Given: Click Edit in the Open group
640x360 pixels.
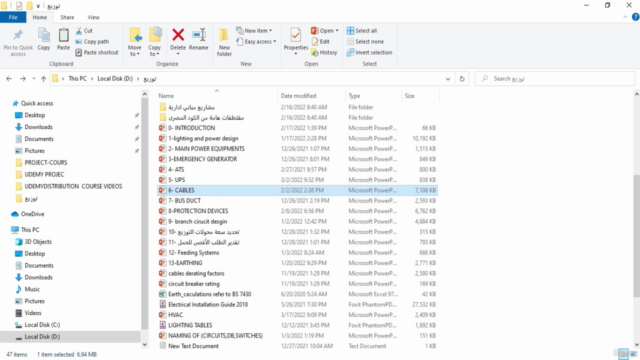Looking at the screenshot, I should [x=321, y=42].
